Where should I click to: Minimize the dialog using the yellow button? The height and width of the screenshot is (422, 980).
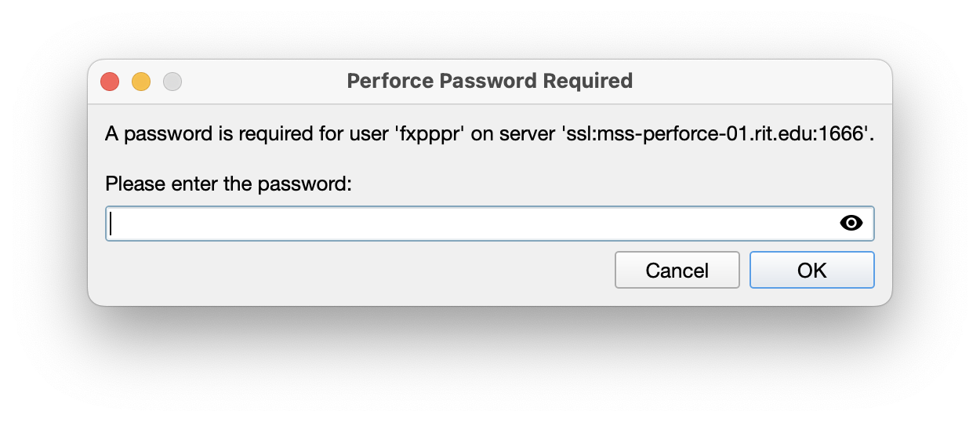click(x=141, y=82)
